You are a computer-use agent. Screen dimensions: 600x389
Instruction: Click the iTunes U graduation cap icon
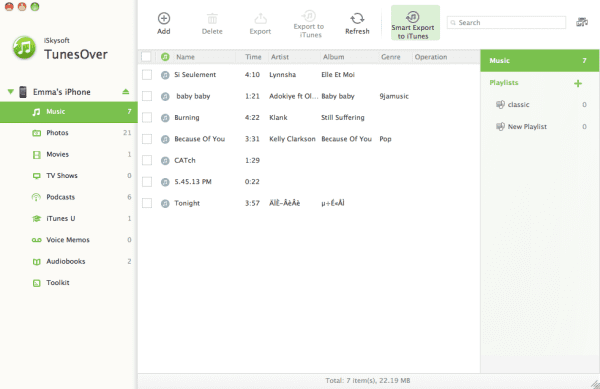pyautogui.click(x=36, y=219)
